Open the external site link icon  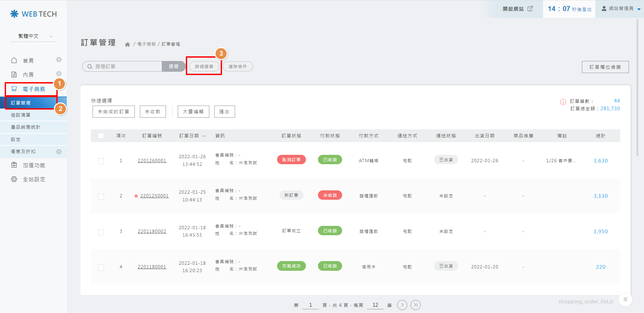click(530, 9)
